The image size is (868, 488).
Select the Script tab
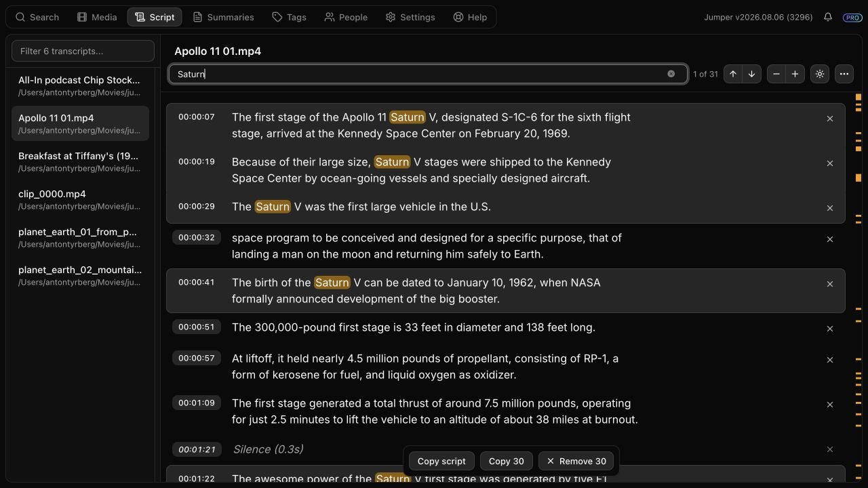coord(155,17)
